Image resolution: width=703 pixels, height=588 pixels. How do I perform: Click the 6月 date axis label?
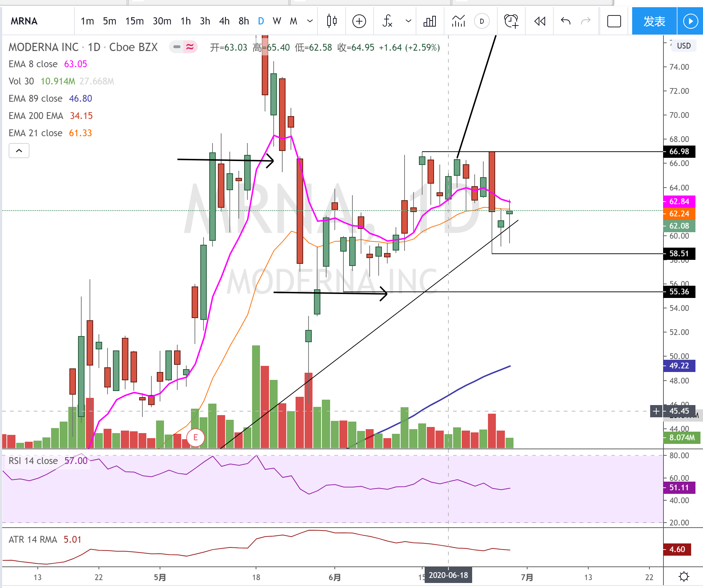pos(334,577)
